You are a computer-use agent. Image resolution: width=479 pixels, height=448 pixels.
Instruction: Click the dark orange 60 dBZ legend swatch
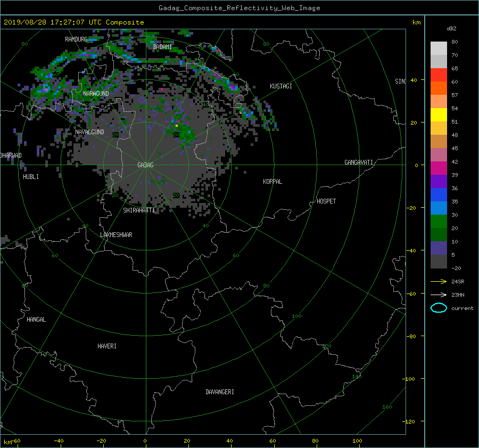click(439, 88)
